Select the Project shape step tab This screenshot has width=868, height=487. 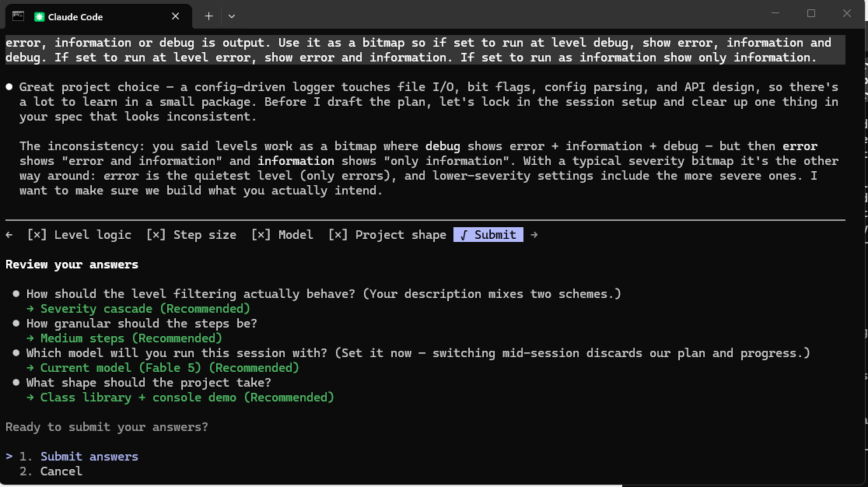coord(387,235)
